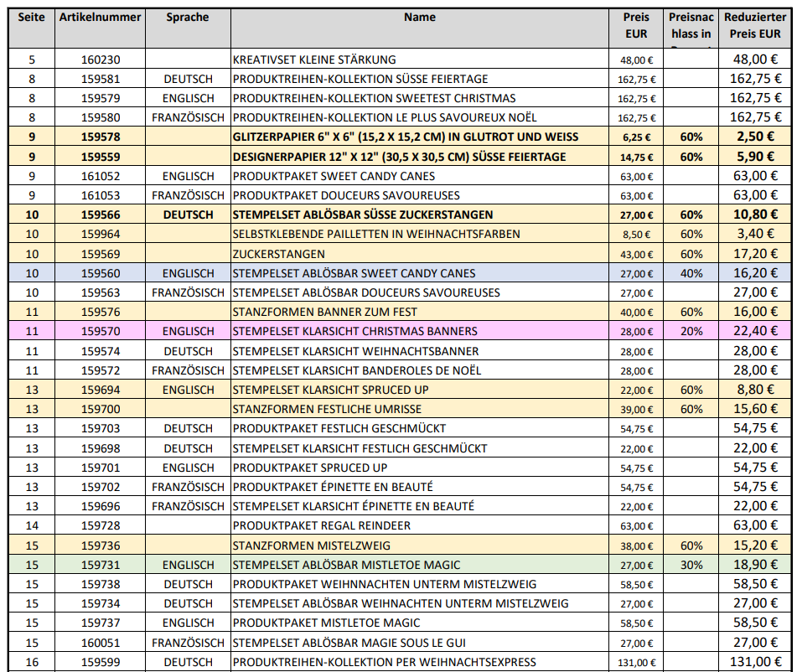Click article number 161052
This screenshot has height=672, width=797.
click(x=100, y=176)
